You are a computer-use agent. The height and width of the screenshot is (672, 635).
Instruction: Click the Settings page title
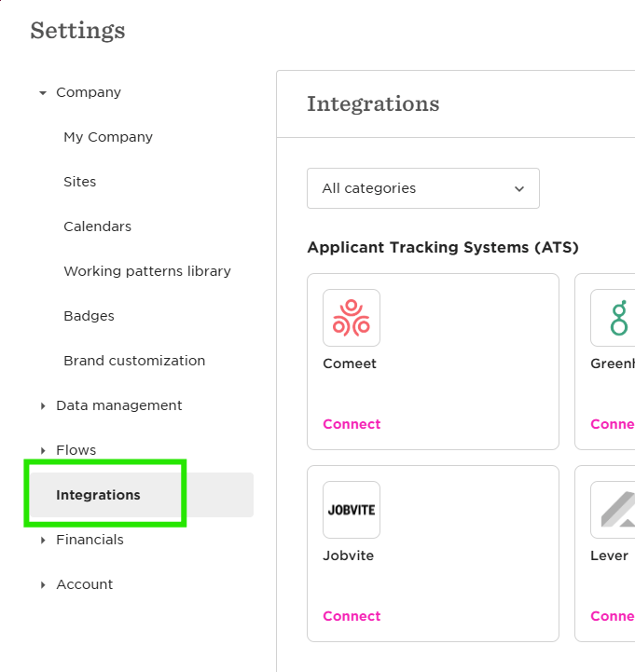point(77,31)
